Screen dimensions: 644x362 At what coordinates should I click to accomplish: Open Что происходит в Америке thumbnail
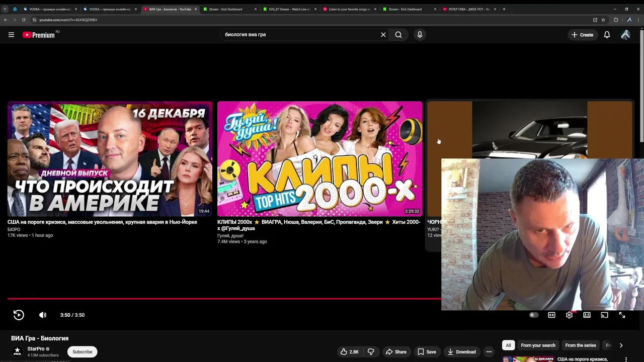coord(110,159)
